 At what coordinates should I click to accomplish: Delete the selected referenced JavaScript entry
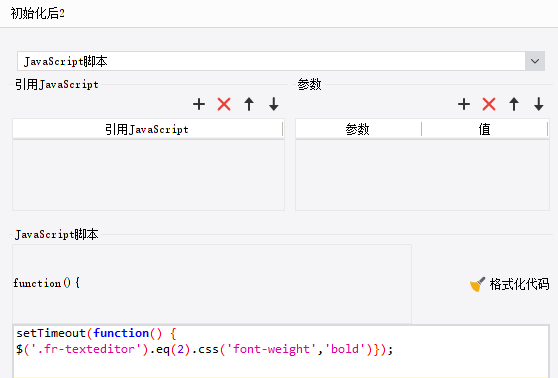pyautogui.click(x=224, y=104)
